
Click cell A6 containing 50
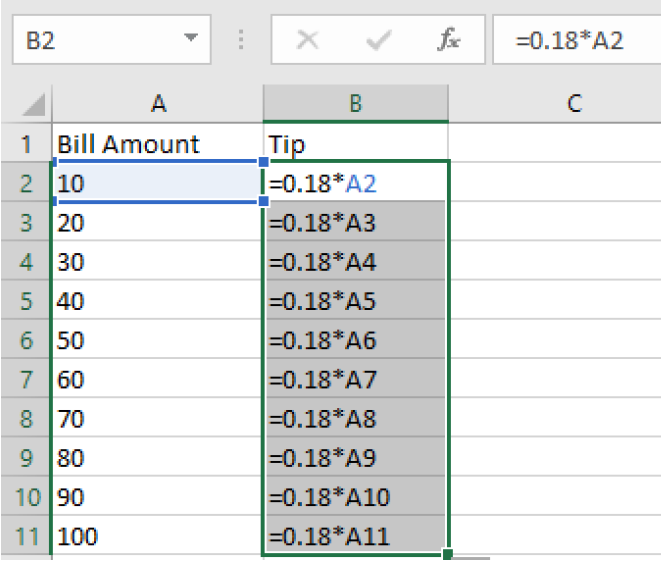tap(158, 339)
